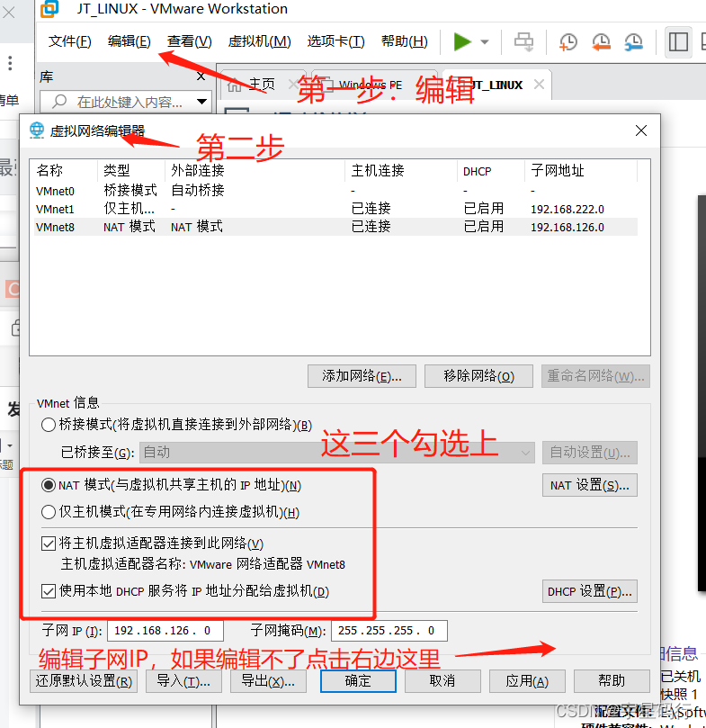This screenshot has height=728, width=706.
Task: Open the 已桥接至 自动 dropdown
Action: (x=337, y=453)
